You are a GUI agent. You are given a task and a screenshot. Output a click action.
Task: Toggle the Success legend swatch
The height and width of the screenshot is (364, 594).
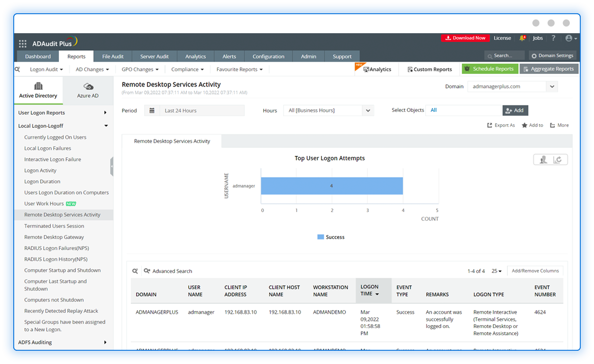pyautogui.click(x=321, y=237)
